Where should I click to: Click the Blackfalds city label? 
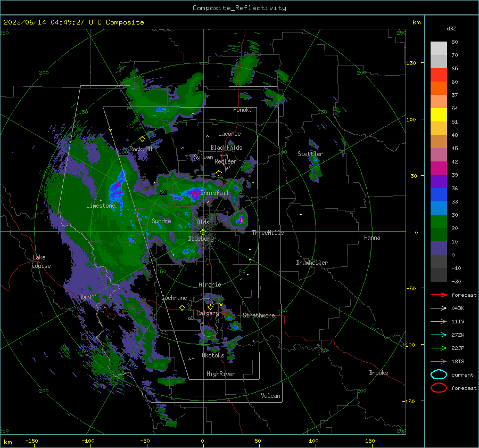(226, 148)
